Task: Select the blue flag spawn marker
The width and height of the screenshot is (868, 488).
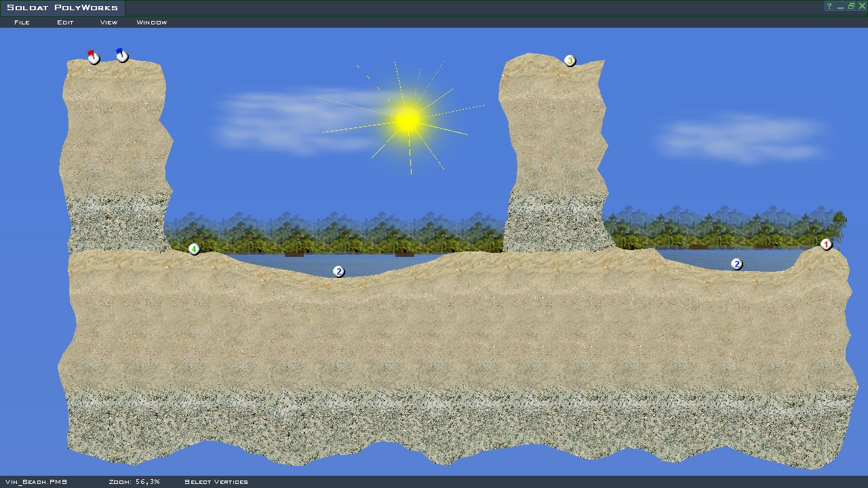Action: 121,56
